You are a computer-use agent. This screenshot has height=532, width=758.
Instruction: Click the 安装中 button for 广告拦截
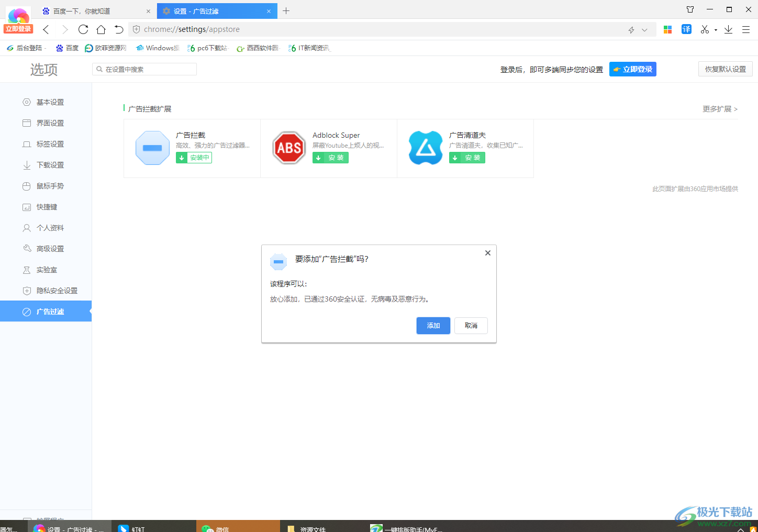tap(194, 158)
